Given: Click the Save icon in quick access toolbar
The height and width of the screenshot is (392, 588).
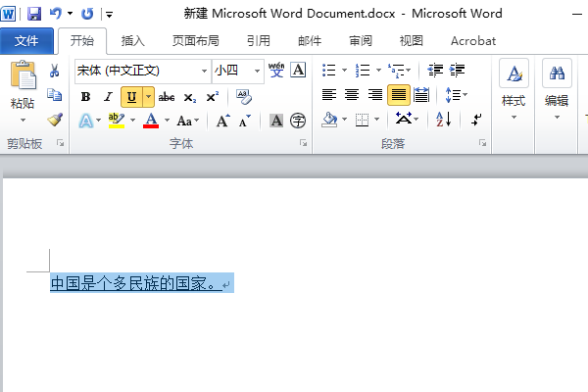Looking at the screenshot, I should pyautogui.click(x=34, y=14).
